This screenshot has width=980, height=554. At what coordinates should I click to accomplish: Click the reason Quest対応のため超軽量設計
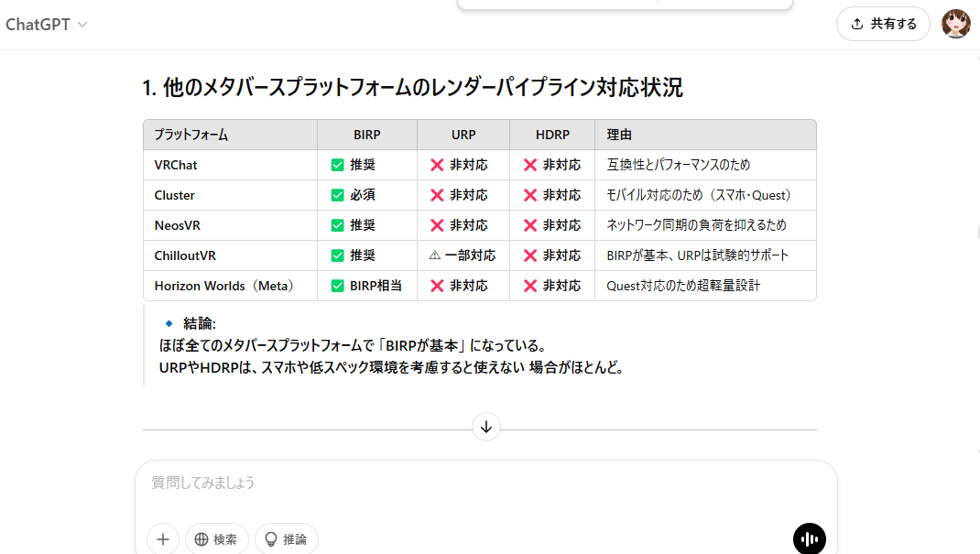(x=683, y=286)
